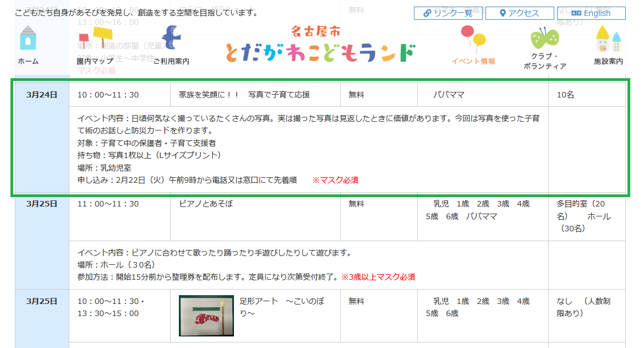
Task: Click the age list in the 足形アート row
Action: pyautogui.click(x=478, y=307)
